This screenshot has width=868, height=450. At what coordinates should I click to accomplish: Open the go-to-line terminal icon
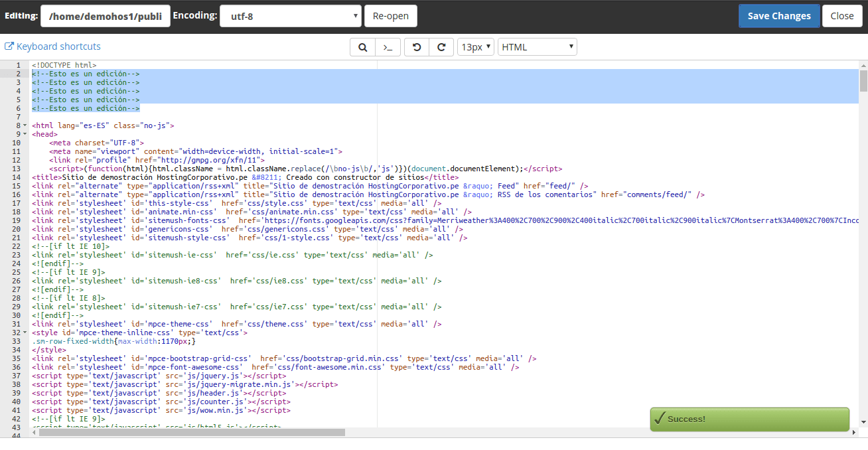[x=388, y=47]
